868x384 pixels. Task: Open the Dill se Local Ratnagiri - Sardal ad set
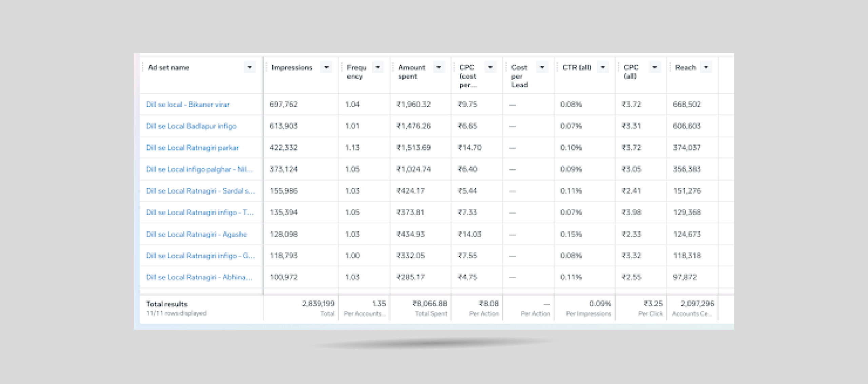click(x=200, y=191)
